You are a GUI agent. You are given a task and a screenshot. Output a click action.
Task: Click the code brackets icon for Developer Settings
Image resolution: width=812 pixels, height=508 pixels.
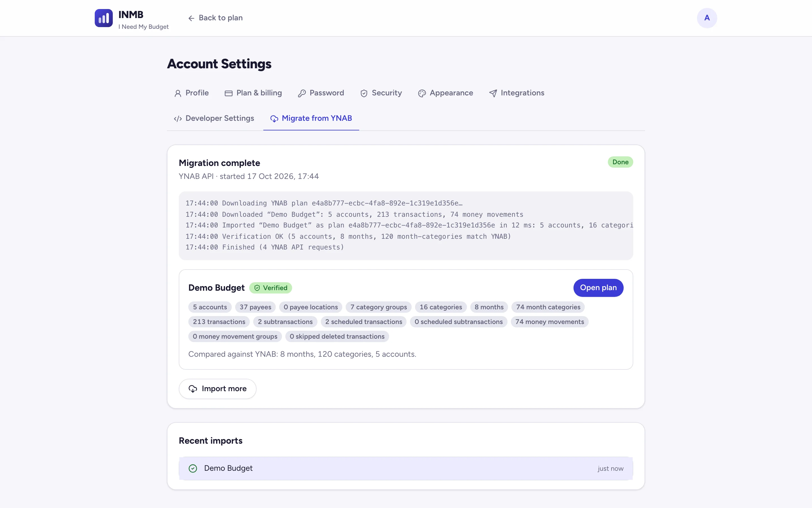coord(178,119)
